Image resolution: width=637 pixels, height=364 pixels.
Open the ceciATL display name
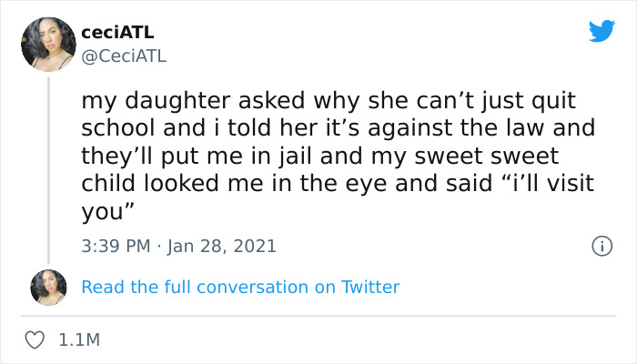[x=117, y=33]
